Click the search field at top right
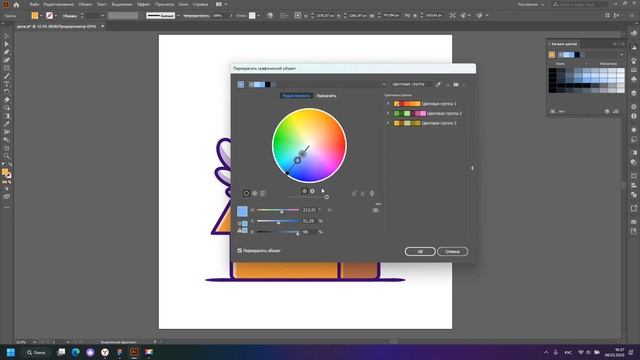This screenshot has width=640, height=360. click(x=580, y=4)
